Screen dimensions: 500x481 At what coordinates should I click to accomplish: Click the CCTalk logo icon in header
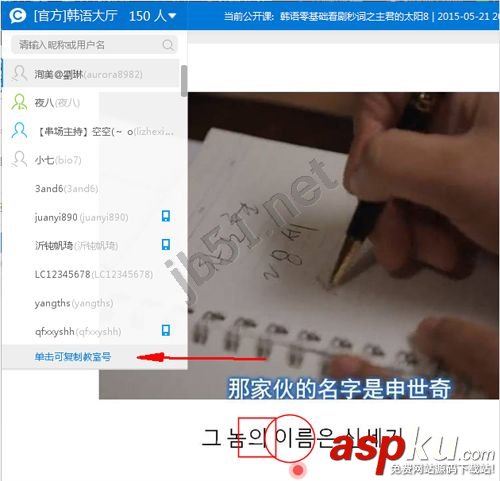pyautogui.click(x=17, y=16)
